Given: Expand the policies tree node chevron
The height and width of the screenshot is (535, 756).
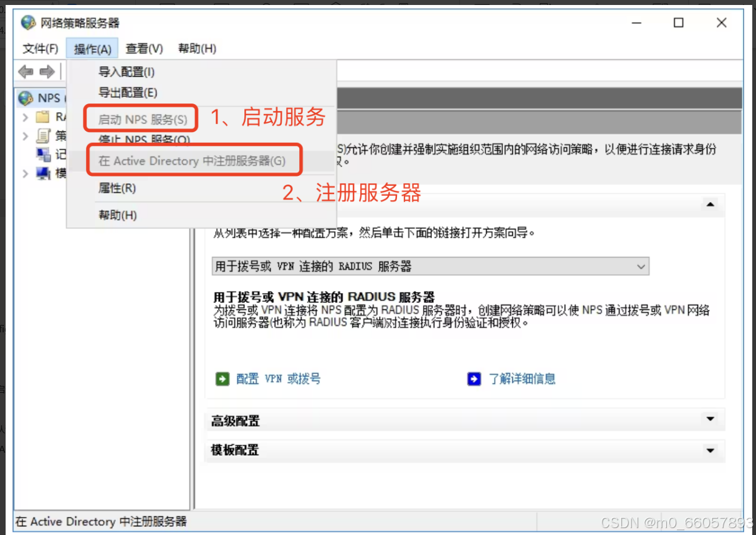Looking at the screenshot, I should 25,136.
